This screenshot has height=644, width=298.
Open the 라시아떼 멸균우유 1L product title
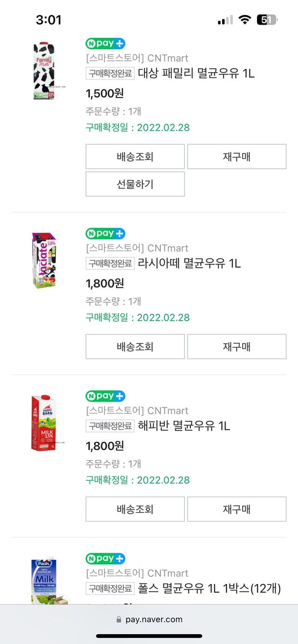189,264
